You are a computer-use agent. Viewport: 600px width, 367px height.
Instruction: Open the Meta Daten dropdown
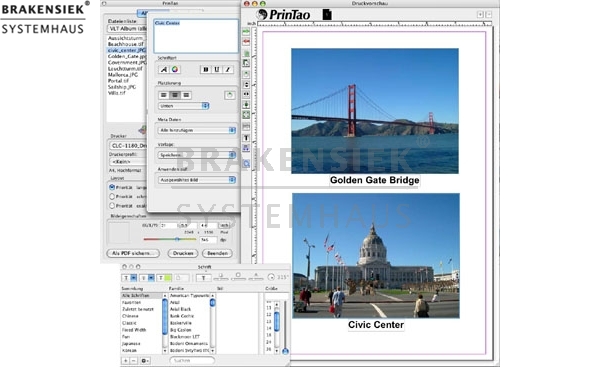coord(196,130)
